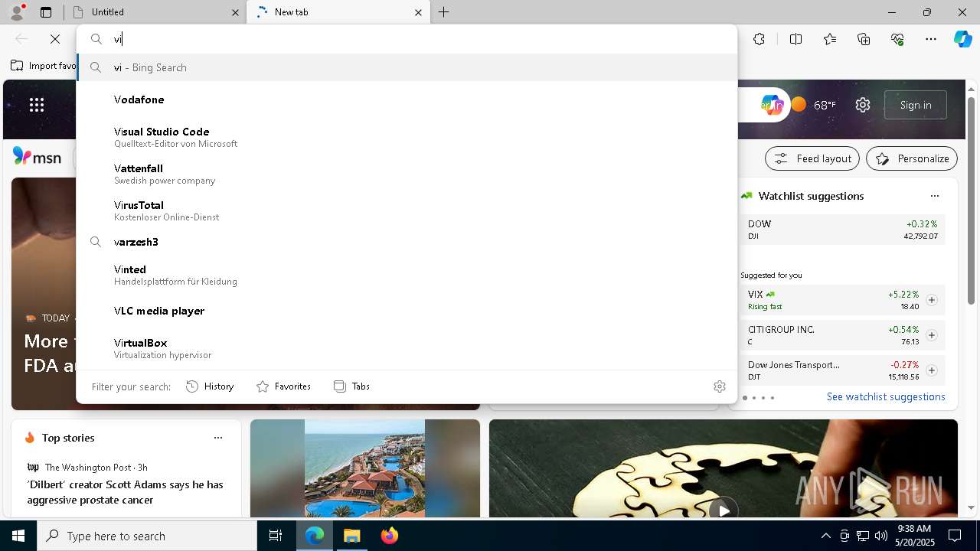The image size is (980, 551).
Task: Filter search by Tabs
Action: 351,386
